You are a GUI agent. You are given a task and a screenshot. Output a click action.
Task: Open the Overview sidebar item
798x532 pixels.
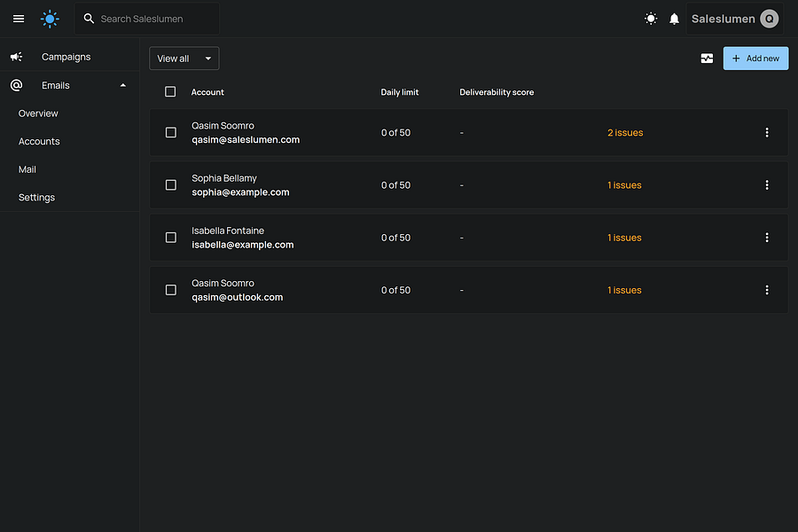point(38,113)
